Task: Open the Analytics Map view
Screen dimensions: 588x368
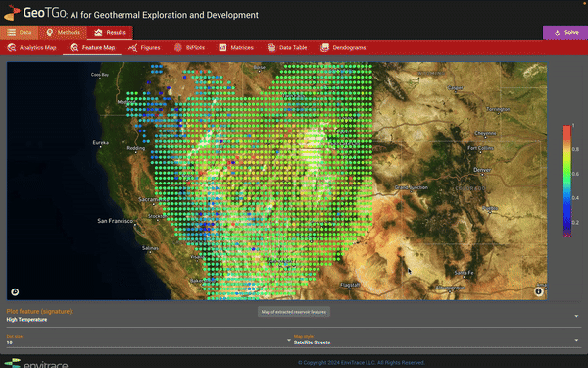Action: point(32,48)
